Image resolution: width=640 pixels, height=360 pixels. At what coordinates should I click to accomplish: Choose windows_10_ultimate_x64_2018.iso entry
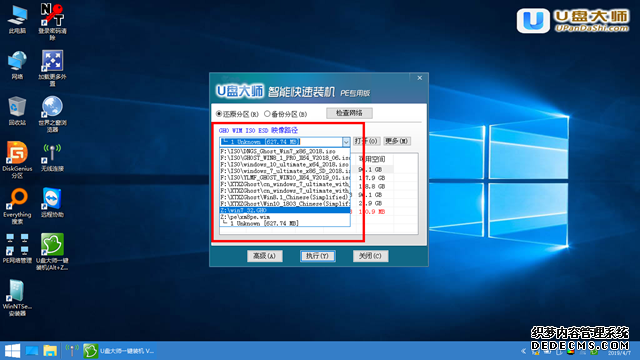coord(285,164)
